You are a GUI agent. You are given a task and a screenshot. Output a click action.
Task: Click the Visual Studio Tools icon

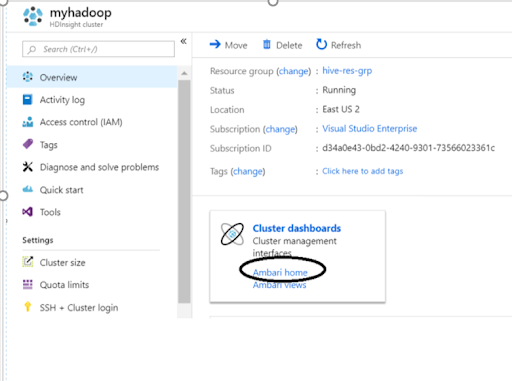coord(28,211)
